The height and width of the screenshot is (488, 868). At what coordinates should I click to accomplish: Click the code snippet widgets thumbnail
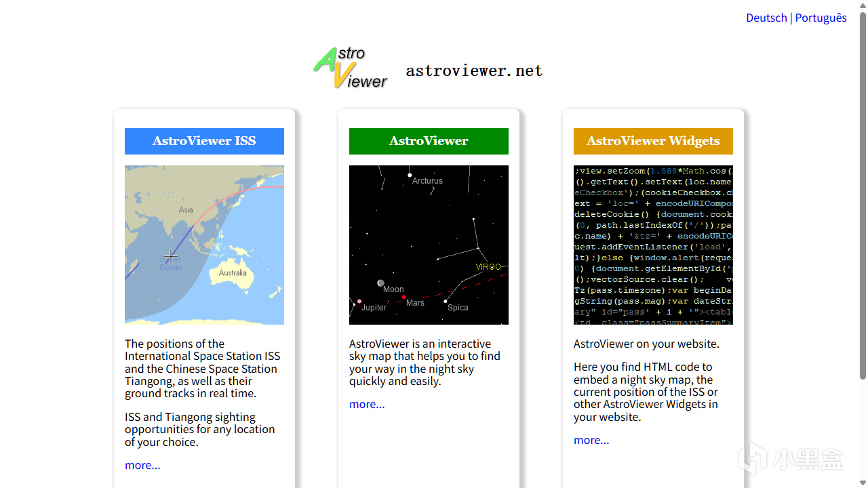[x=653, y=245]
